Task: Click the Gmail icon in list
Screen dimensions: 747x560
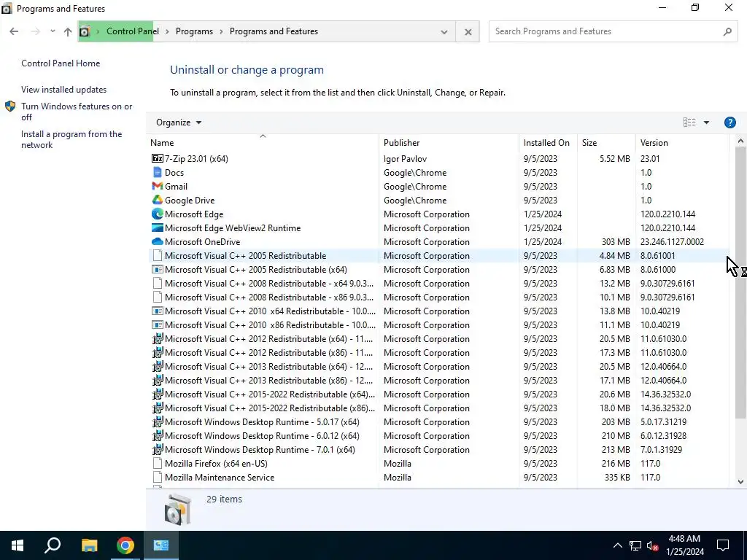Action: pyautogui.click(x=158, y=186)
